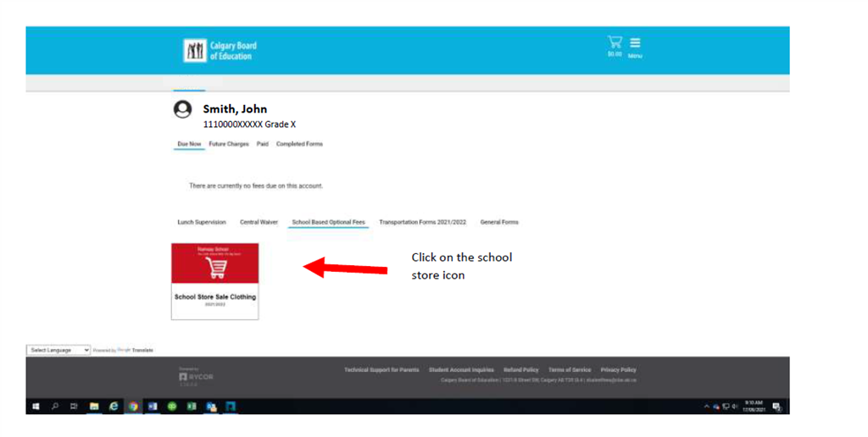
Task: Open the Transportation Forms 2021/2022 tab
Action: click(x=422, y=222)
